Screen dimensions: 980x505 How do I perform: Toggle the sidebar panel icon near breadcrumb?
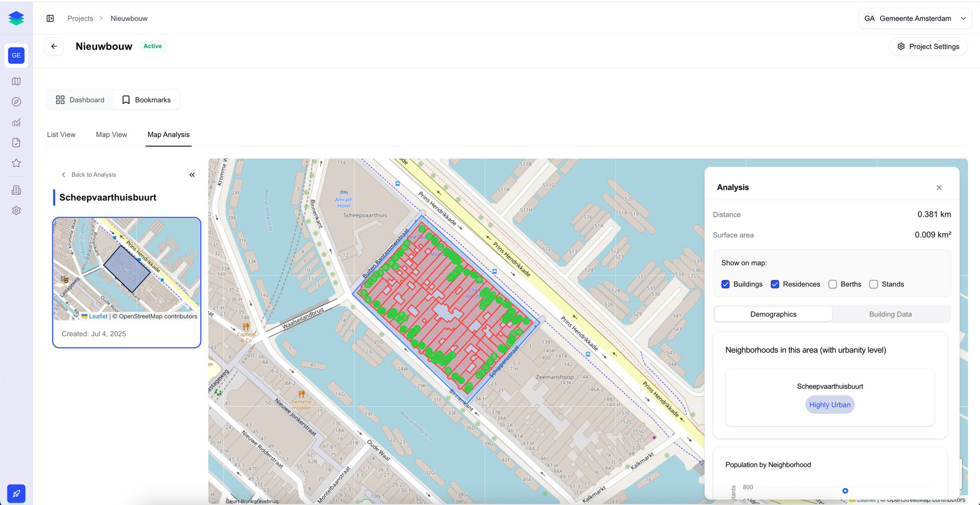(50, 19)
